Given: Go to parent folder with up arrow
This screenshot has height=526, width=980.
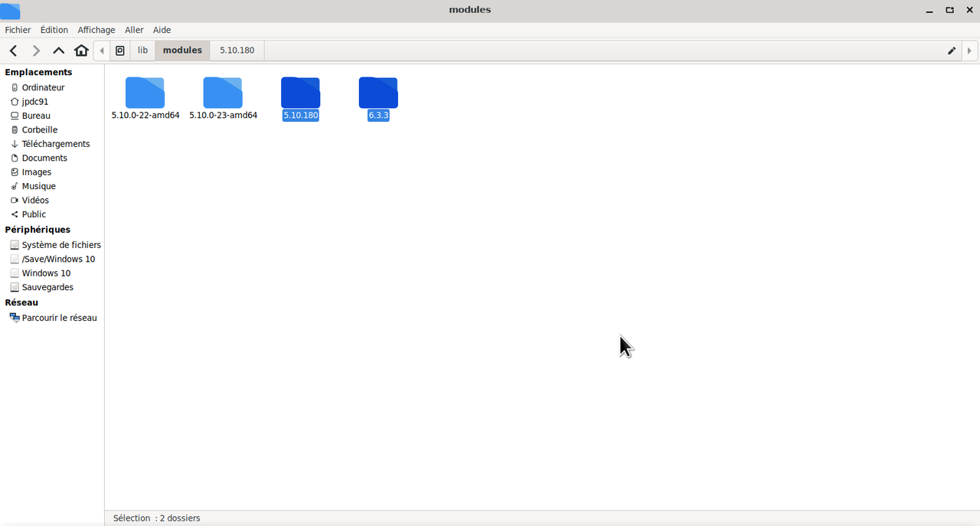Looking at the screenshot, I should coord(58,51).
